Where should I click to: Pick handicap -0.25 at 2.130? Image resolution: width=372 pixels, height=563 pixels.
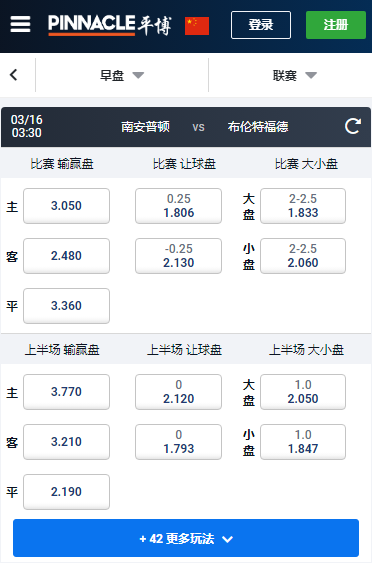tap(178, 256)
